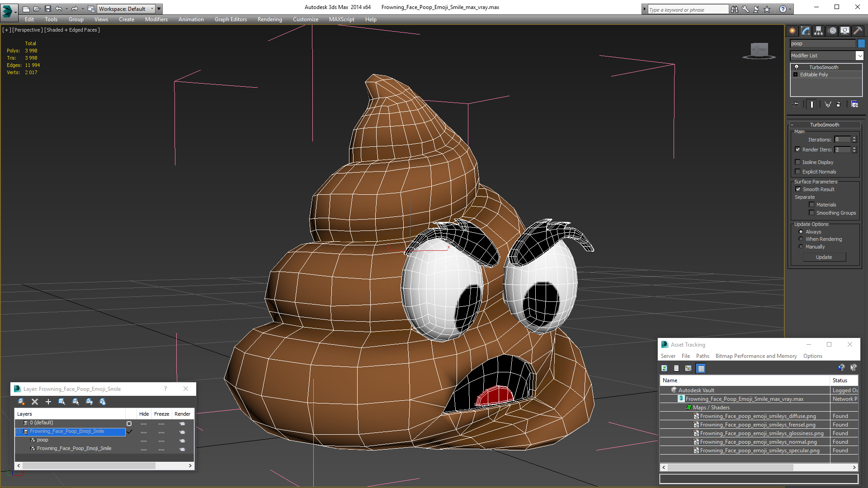This screenshot has height=488, width=868.
Task: Save the scene with the floppy disk icon
Action: click(x=47, y=9)
